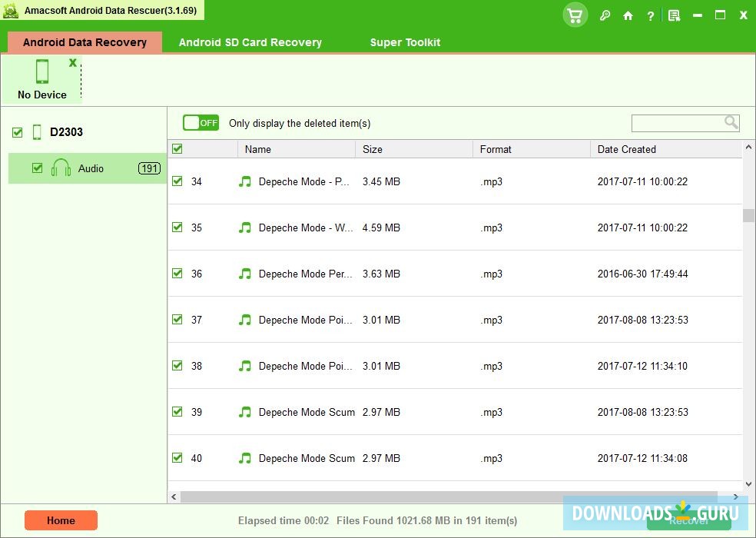Open help via question mark icon
Image resolution: width=756 pixels, height=538 pixels.
[651, 15]
